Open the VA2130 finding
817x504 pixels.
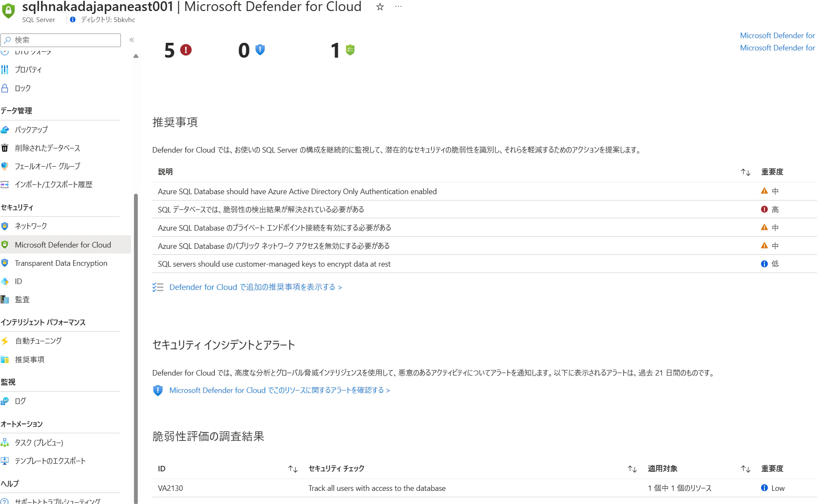point(170,488)
